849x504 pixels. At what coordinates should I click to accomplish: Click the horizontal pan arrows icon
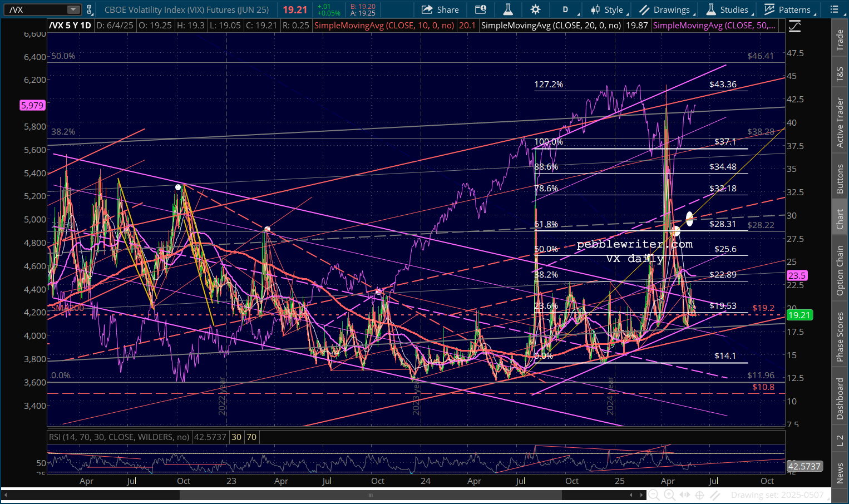click(x=685, y=495)
